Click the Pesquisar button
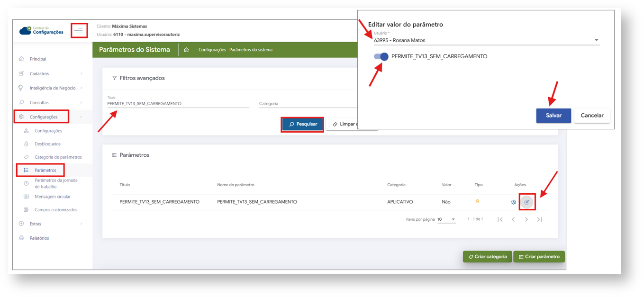This screenshot has width=644, height=297. point(303,124)
